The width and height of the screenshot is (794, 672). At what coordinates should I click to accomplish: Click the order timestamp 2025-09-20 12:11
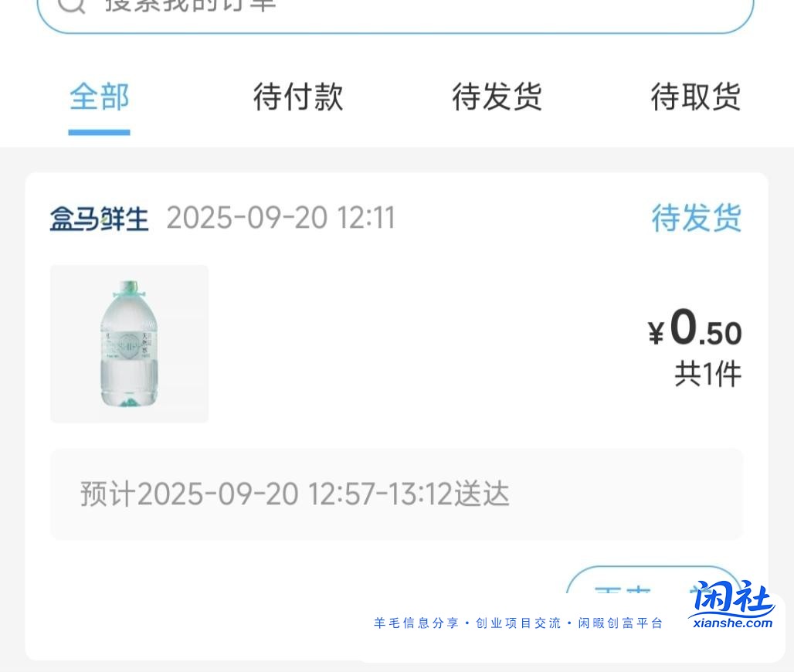[x=280, y=218]
